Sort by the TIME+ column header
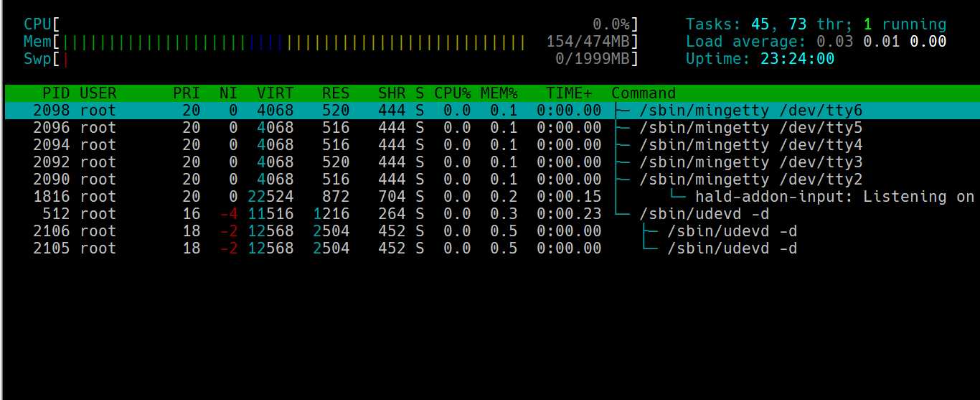The width and height of the screenshot is (980, 400). pyautogui.click(x=570, y=93)
